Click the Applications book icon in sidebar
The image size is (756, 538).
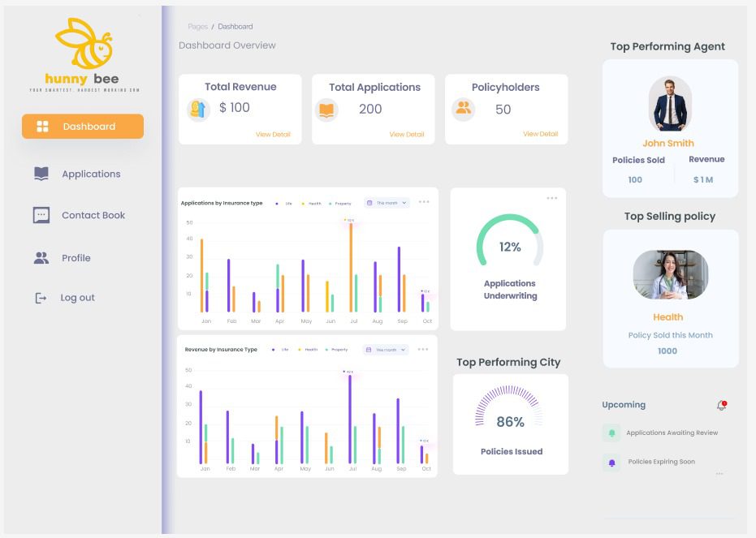[41, 174]
